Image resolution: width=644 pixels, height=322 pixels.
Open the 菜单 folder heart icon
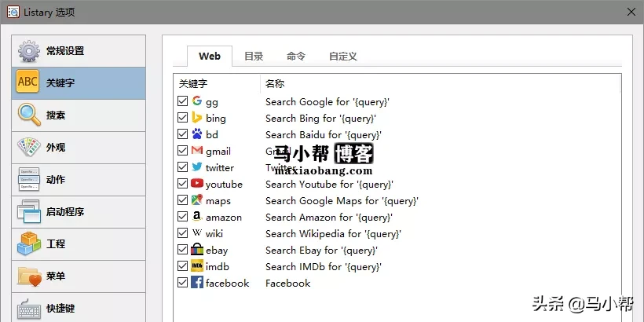[29, 276]
